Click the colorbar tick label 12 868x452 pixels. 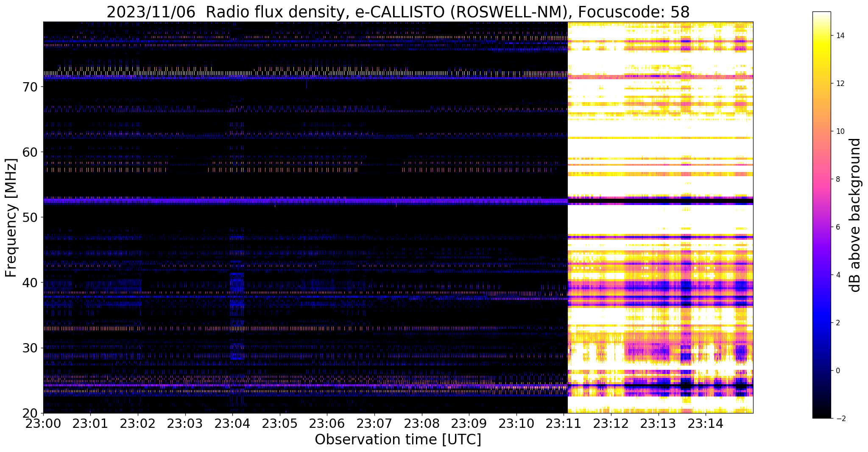(x=839, y=83)
